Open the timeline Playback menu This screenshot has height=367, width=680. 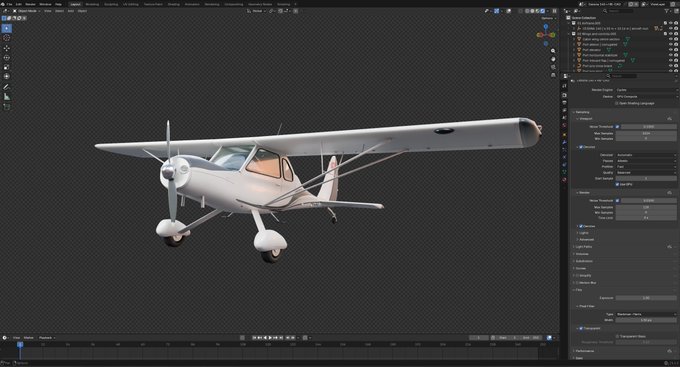[x=46, y=338]
